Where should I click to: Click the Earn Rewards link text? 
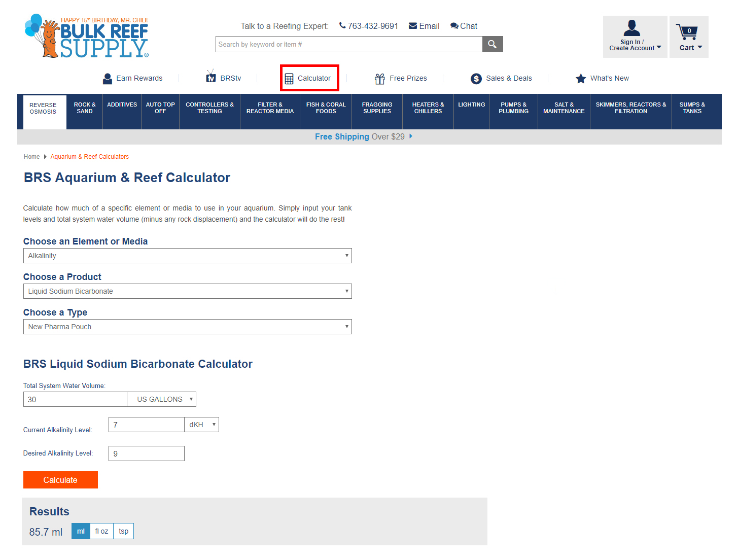click(x=139, y=78)
